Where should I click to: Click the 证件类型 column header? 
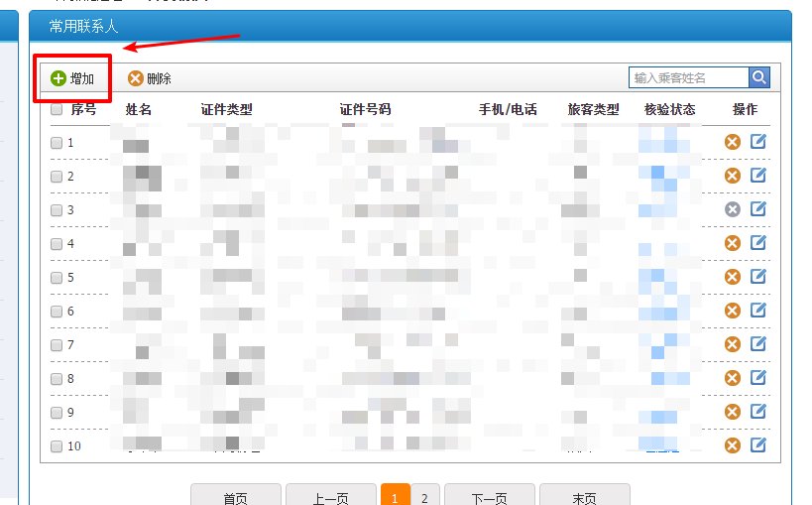226,109
